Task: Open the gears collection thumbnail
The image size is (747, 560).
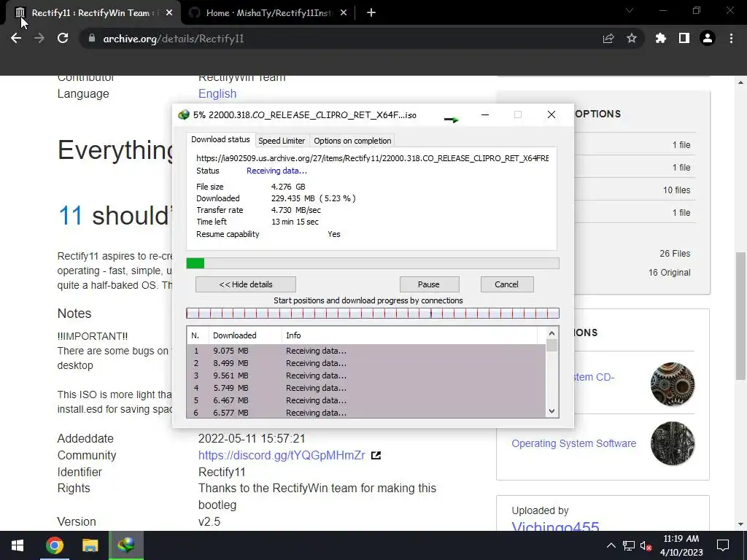Action: click(x=672, y=384)
